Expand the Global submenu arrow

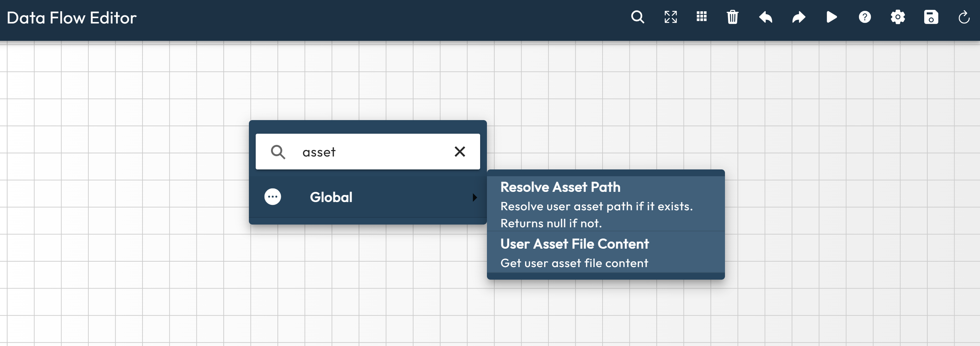coord(474,197)
